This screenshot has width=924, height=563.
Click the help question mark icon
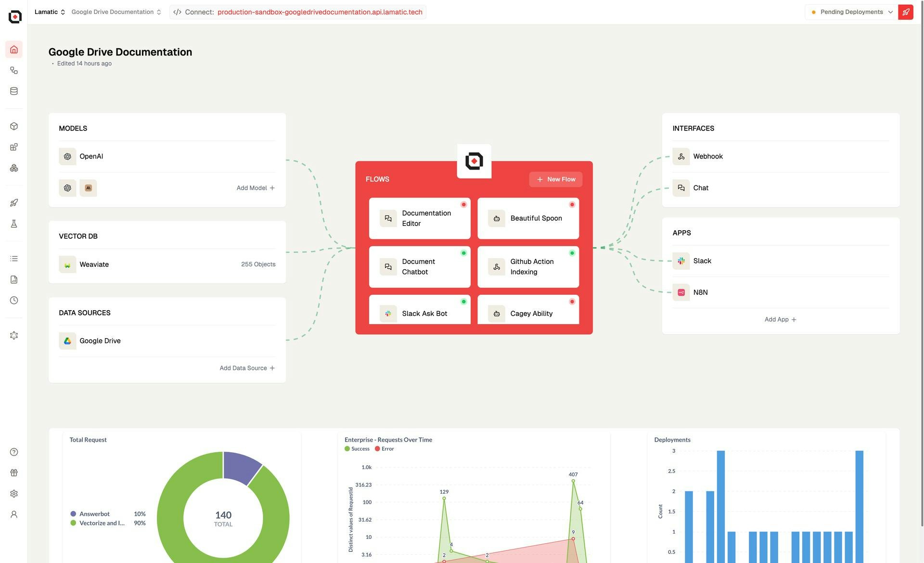14,452
